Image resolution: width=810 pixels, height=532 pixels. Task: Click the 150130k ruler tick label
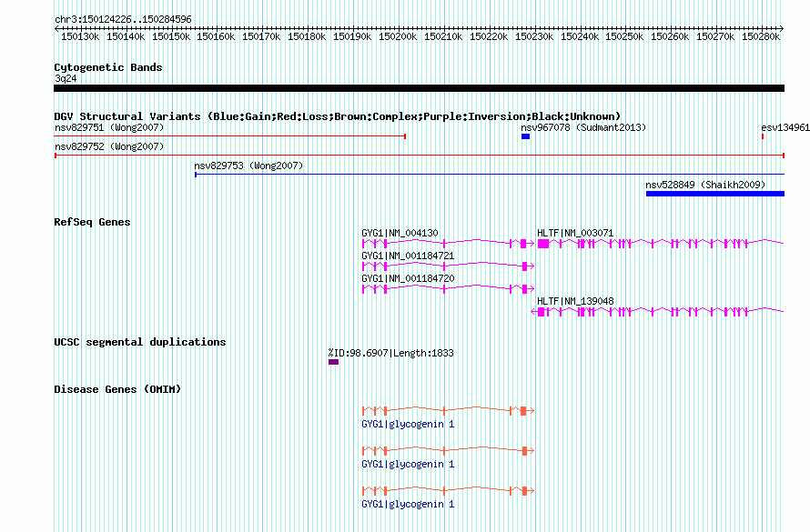pyautogui.click(x=80, y=36)
